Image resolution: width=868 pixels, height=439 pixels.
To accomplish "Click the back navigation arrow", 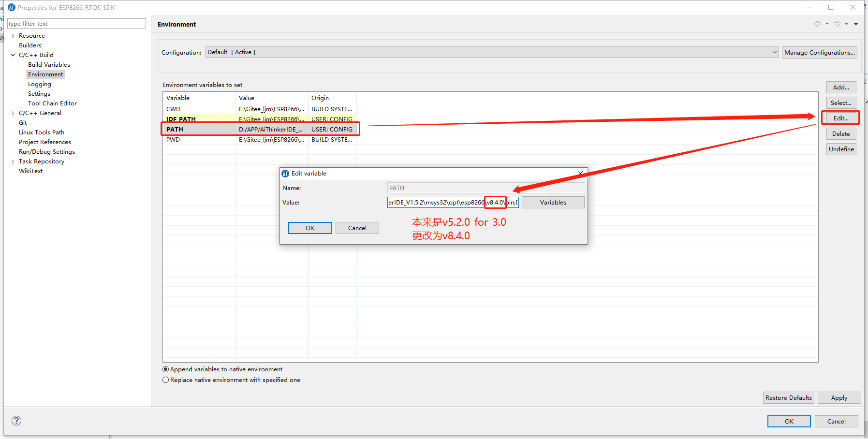I will tap(818, 23).
